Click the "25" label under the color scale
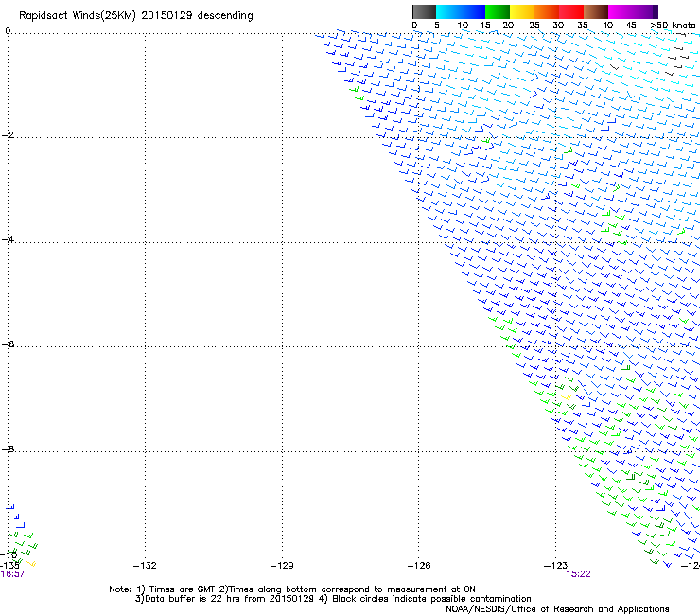700x615 pixels. click(x=534, y=25)
